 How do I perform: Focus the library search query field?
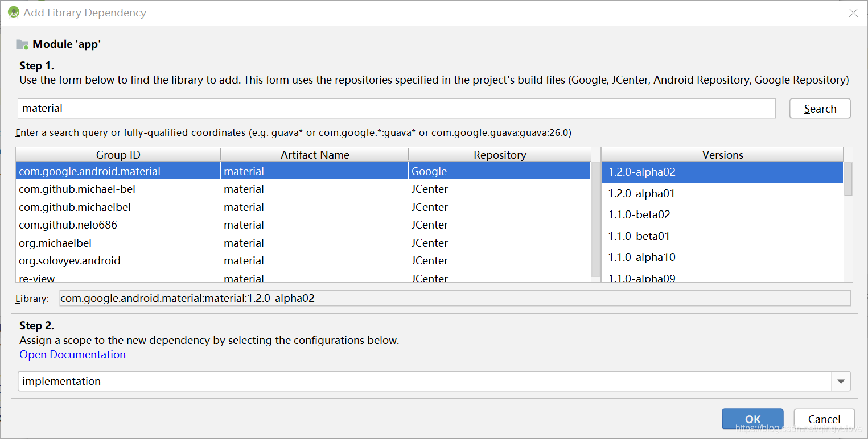click(396, 108)
